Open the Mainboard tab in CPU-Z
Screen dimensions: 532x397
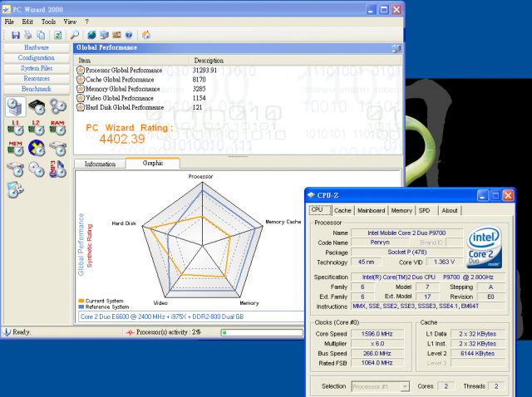(372, 210)
